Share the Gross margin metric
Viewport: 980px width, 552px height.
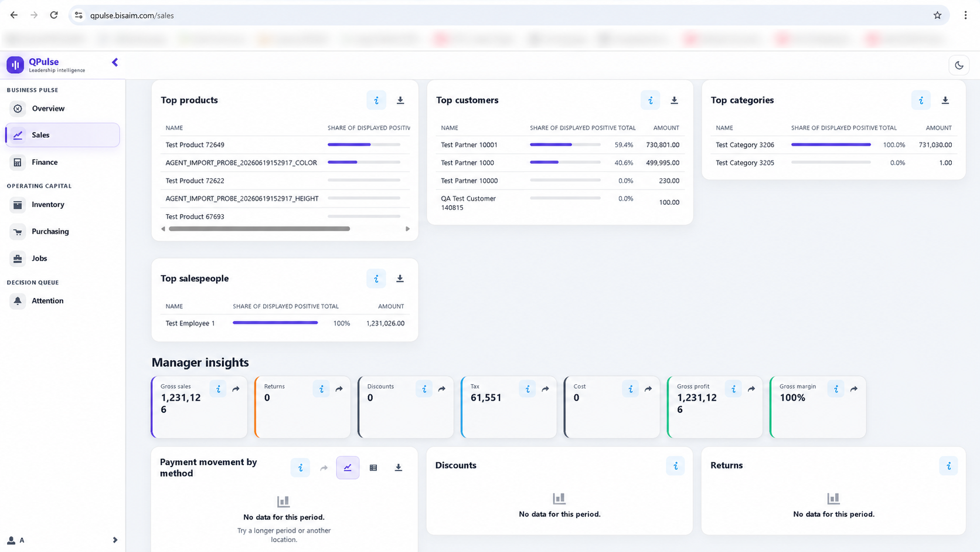(x=854, y=389)
